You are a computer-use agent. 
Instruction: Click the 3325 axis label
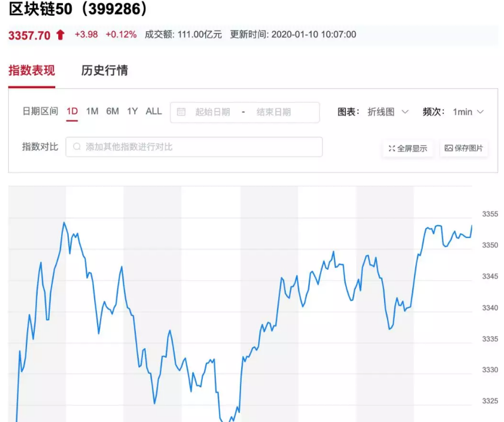pos(490,401)
